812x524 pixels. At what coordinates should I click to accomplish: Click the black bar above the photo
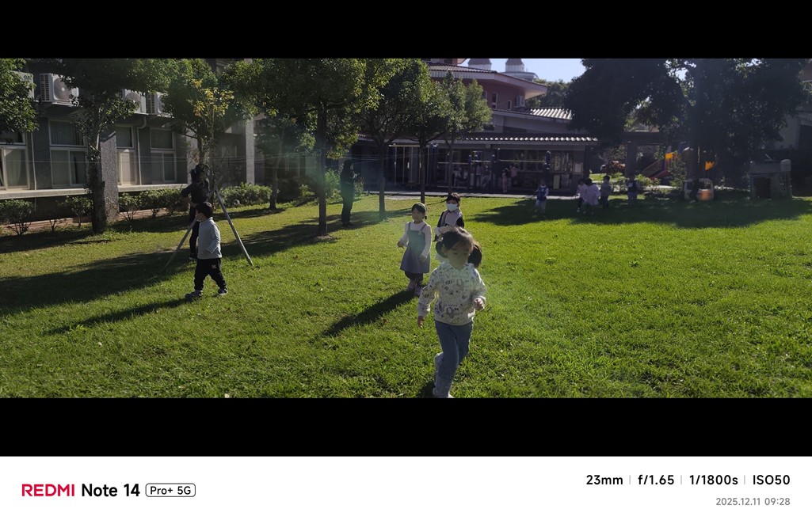click(406, 29)
